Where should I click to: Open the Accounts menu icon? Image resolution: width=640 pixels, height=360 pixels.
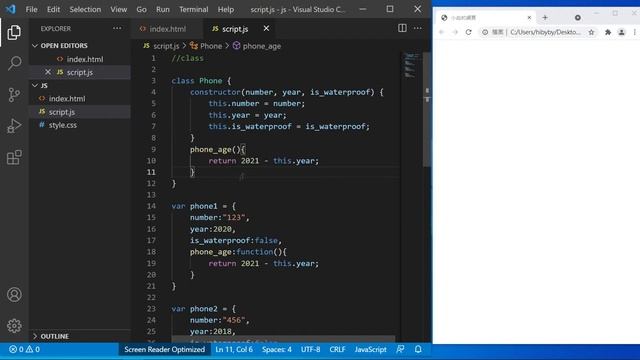(14, 294)
